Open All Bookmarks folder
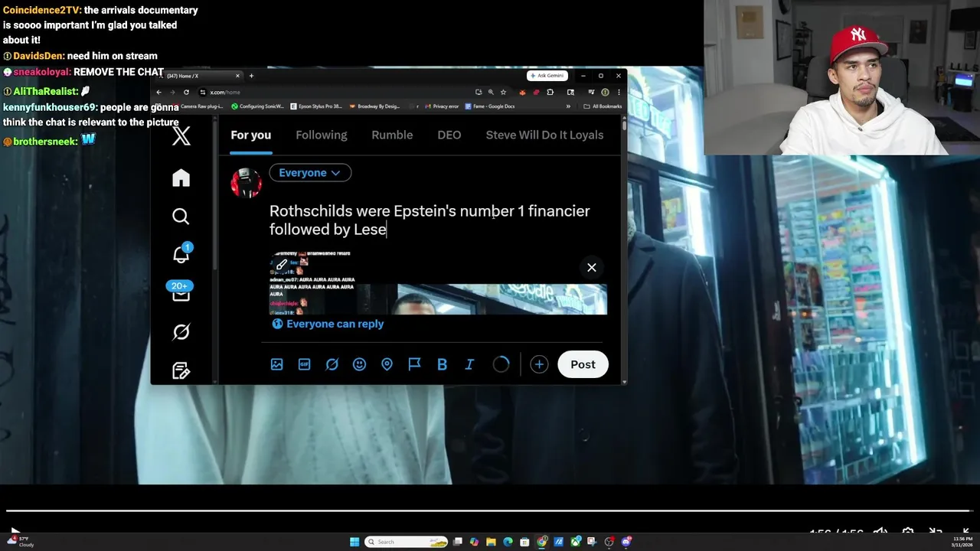This screenshot has height=551, width=980. coord(603,106)
